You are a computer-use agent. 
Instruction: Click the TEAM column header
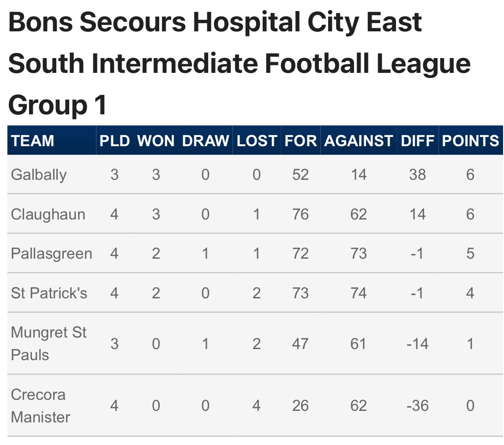(x=32, y=141)
